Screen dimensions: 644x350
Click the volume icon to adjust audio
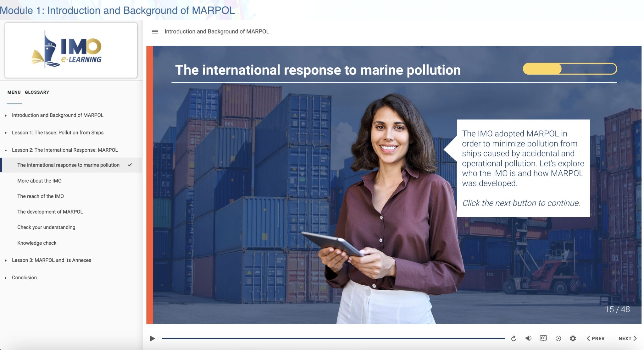pos(529,338)
